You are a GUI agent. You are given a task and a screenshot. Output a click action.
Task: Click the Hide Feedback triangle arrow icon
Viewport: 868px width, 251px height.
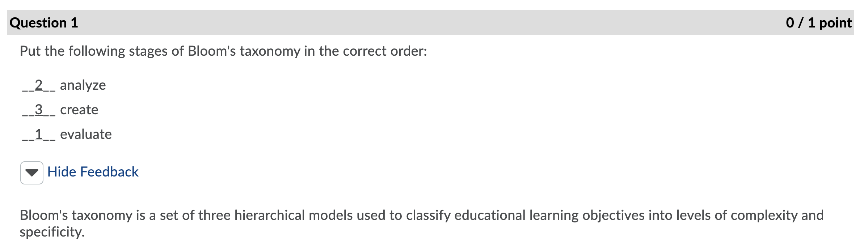click(x=32, y=173)
